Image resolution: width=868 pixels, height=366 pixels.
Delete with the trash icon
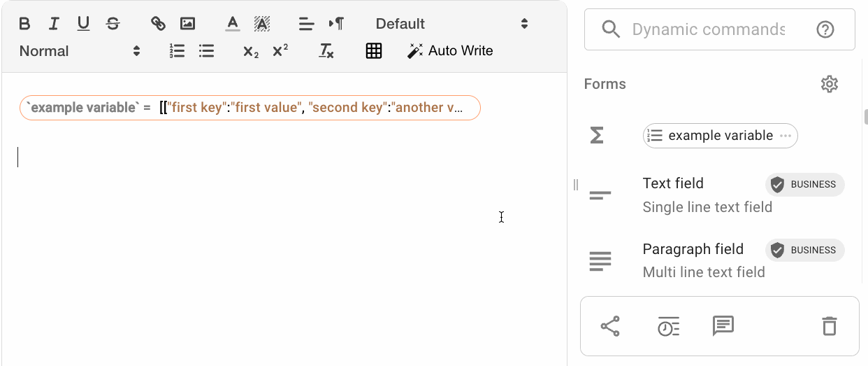tap(829, 326)
